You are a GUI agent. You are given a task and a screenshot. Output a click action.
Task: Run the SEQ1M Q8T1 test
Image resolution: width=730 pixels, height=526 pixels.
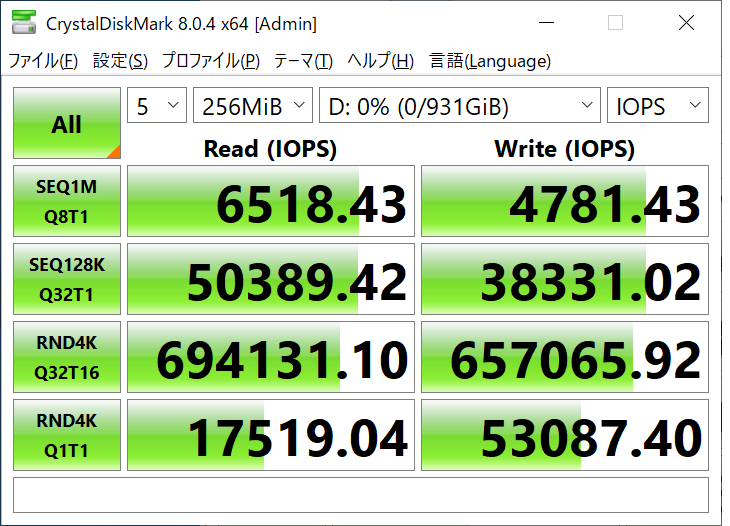coord(67,201)
